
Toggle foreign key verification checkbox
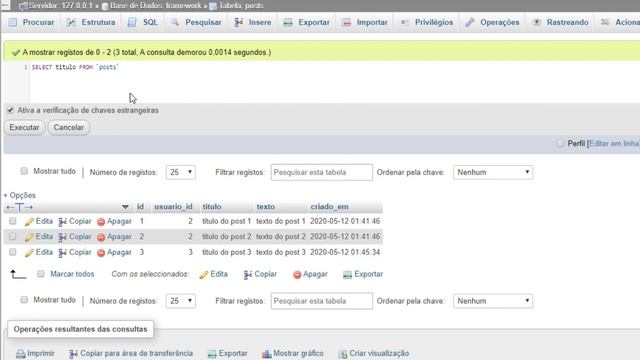coord(10,110)
